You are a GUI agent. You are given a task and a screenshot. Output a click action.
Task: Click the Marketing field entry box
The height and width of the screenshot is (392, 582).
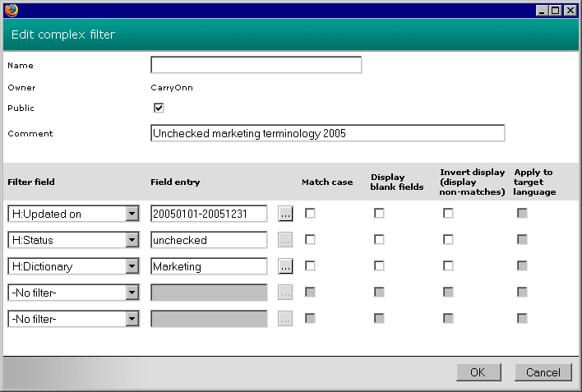click(209, 266)
